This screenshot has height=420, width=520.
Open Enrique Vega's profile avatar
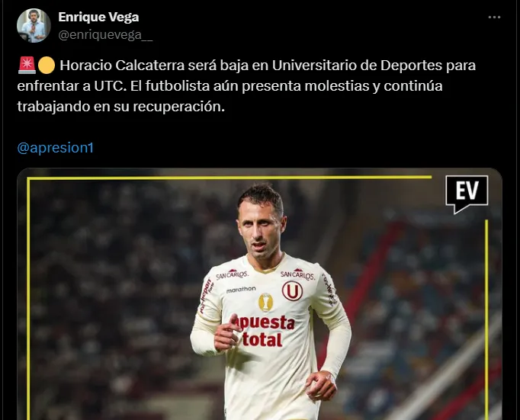[34, 25]
